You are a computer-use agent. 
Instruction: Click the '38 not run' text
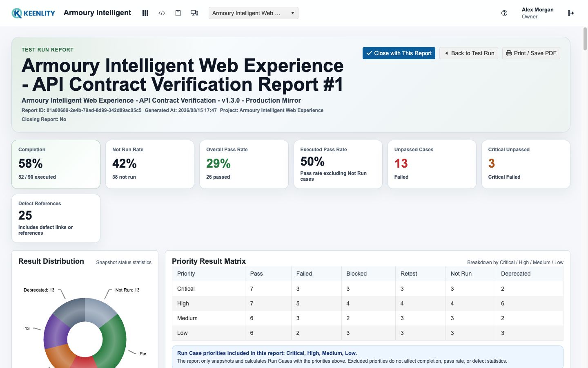[x=124, y=177]
